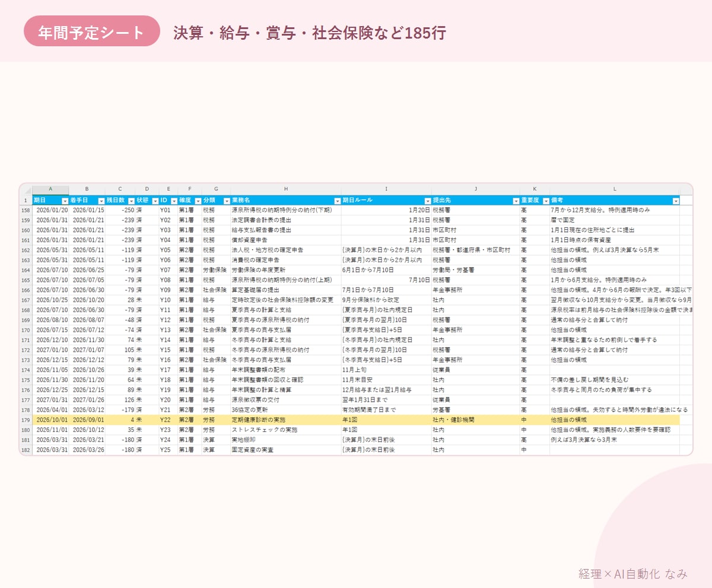Image resolution: width=712 pixels, height=588 pixels.
Task: Click cell 'ストレスチェックの実施'
Action: [x=286, y=430]
